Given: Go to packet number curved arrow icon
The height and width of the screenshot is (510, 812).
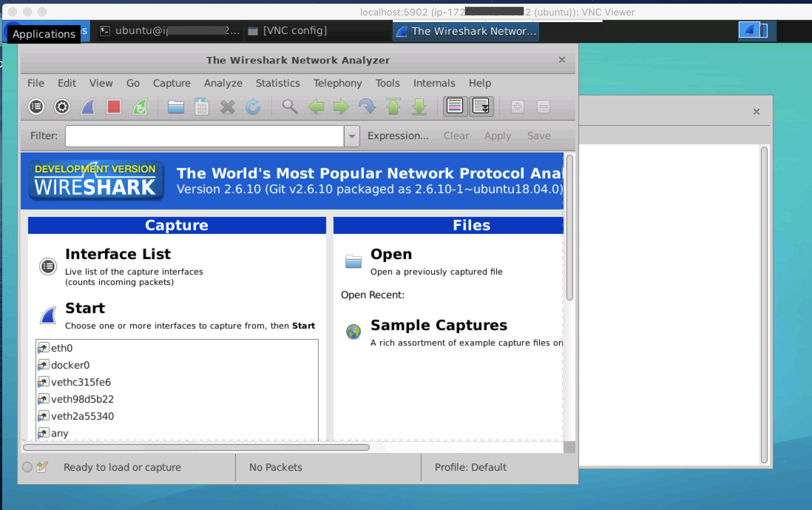Looking at the screenshot, I should pos(367,107).
